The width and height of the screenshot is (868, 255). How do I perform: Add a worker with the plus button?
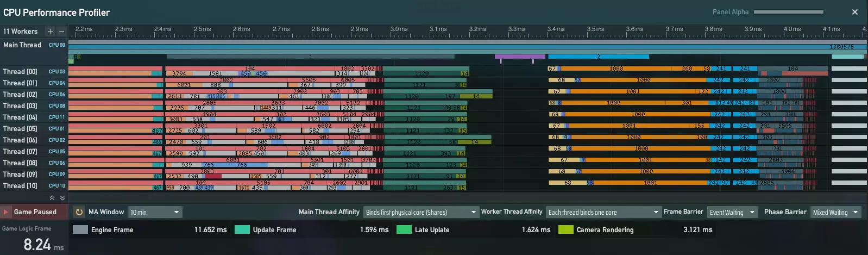(x=50, y=31)
